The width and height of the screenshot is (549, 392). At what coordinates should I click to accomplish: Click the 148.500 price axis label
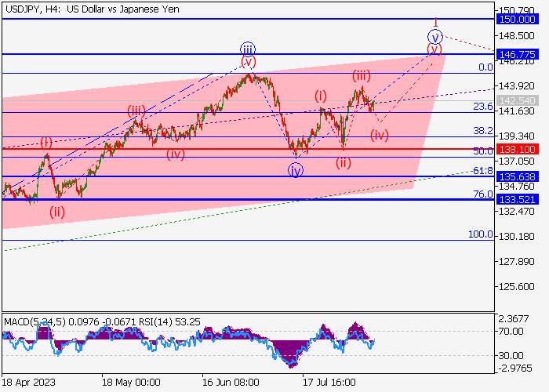point(517,36)
